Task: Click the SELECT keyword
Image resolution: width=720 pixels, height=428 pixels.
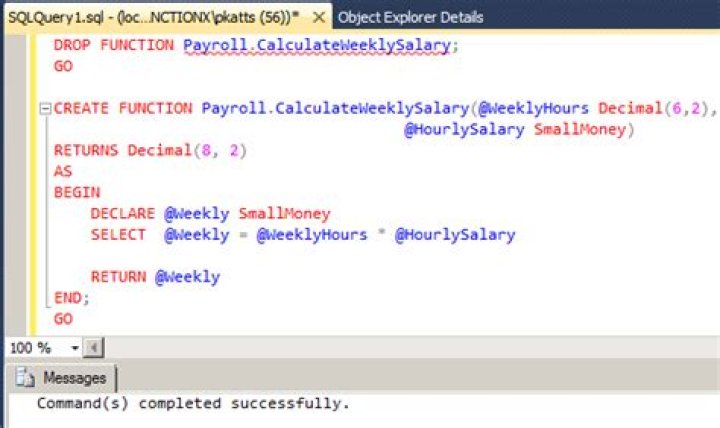Action: tap(118, 235)
